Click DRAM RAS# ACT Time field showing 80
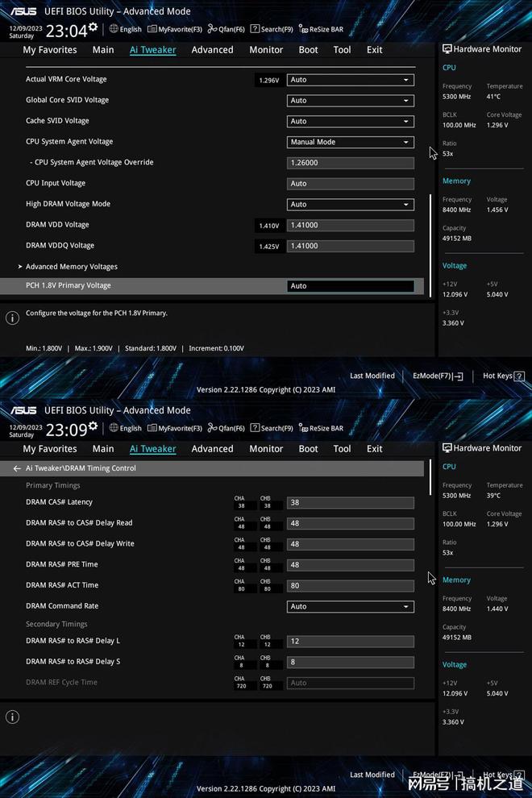Viewport: 532px width, 798px height. coord(351,586)
